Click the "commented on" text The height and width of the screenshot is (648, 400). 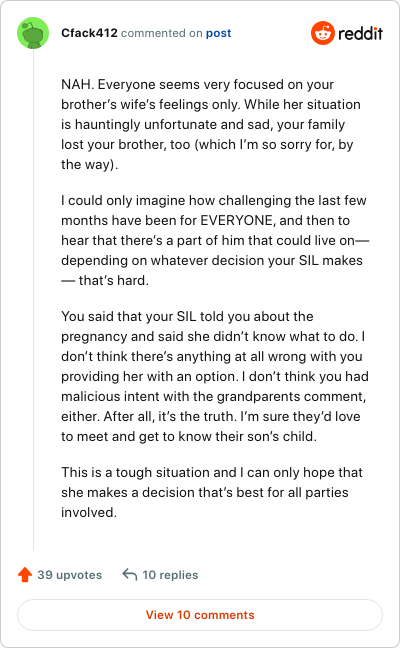coord(162,33)
